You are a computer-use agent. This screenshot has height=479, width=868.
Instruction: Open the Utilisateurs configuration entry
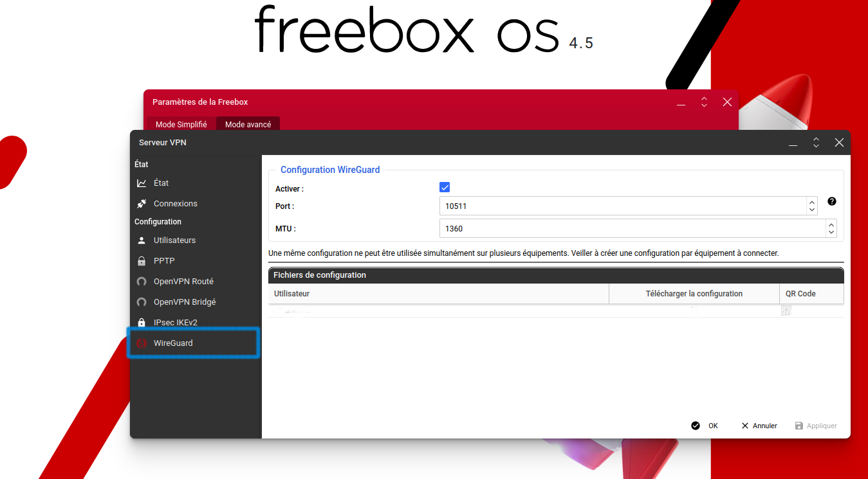click(196, 240)
